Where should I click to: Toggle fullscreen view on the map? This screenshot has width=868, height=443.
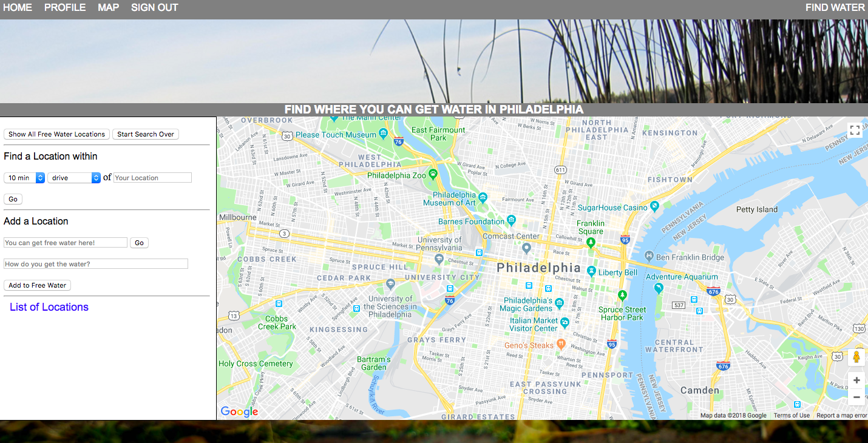(x=855, y=130)
